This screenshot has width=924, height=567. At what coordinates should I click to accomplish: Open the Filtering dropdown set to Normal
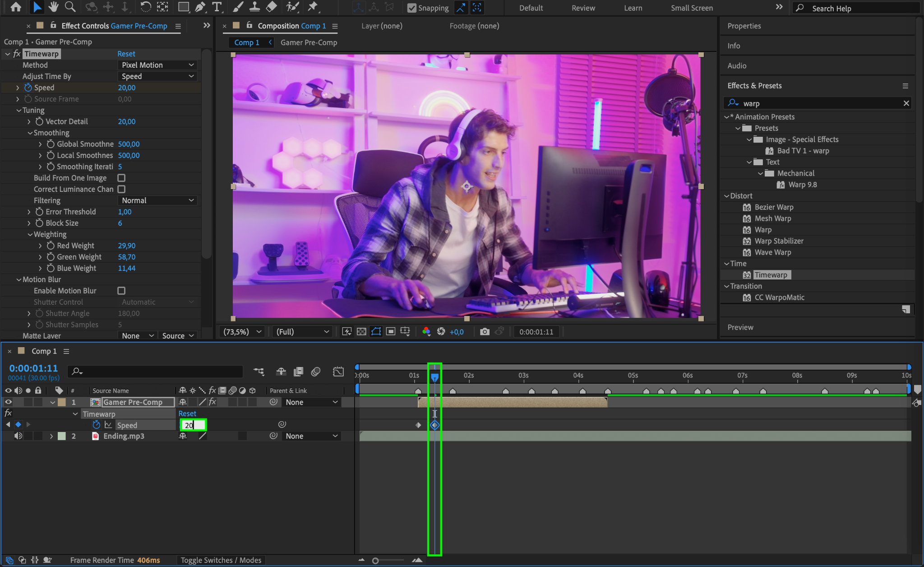[x=157, y=200]
